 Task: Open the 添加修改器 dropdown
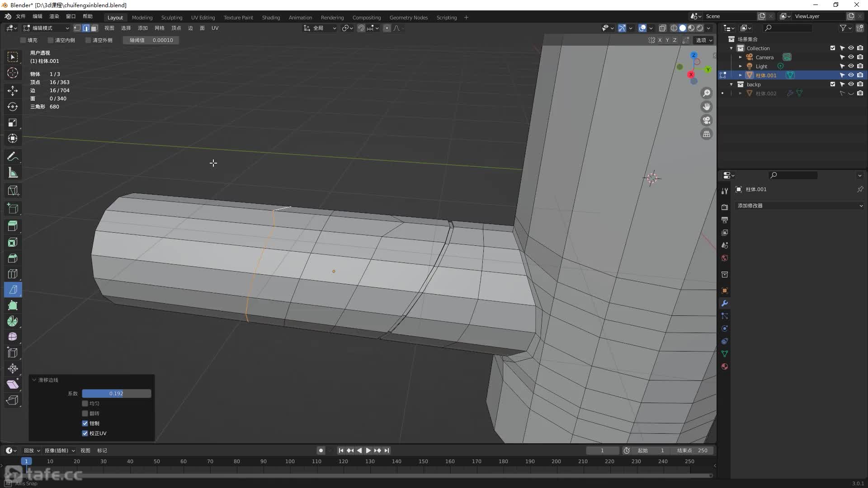tap(799, 206)
